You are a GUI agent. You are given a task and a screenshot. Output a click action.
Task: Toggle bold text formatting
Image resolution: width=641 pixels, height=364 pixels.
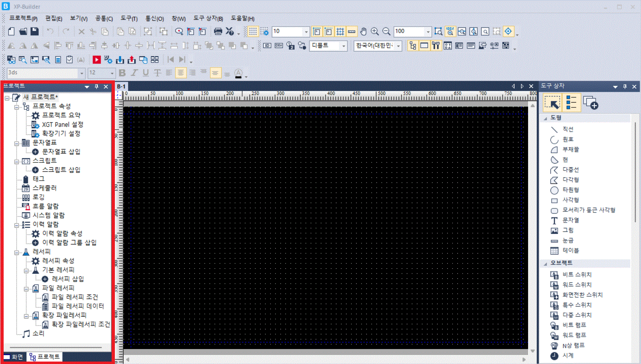tap(122, 73)
